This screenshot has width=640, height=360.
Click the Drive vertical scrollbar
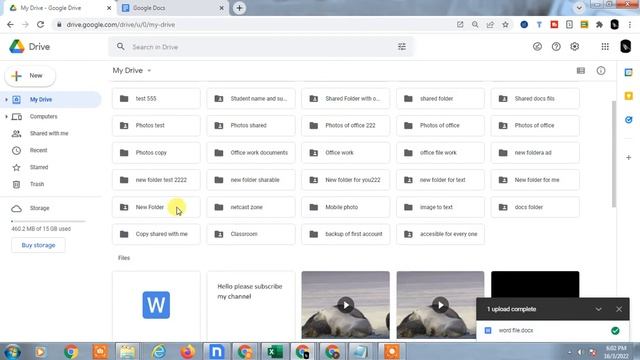coord(613,154)
